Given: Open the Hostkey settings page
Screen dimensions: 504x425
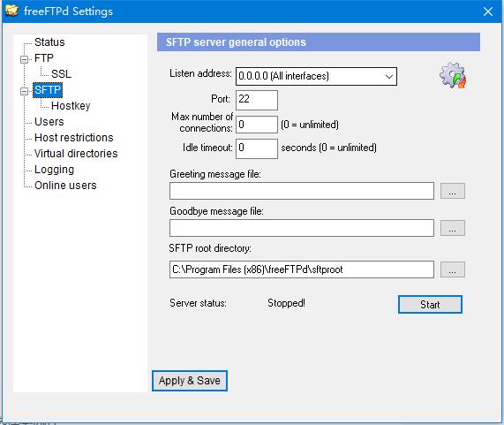Looking at the screenshot, I should coord(71,105).
